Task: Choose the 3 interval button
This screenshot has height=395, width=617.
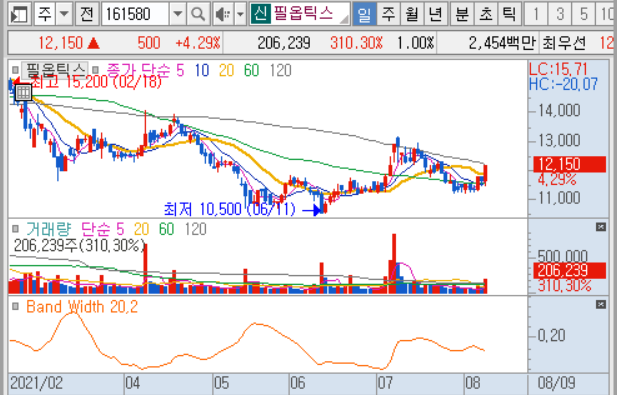Action: coord(560,14)
